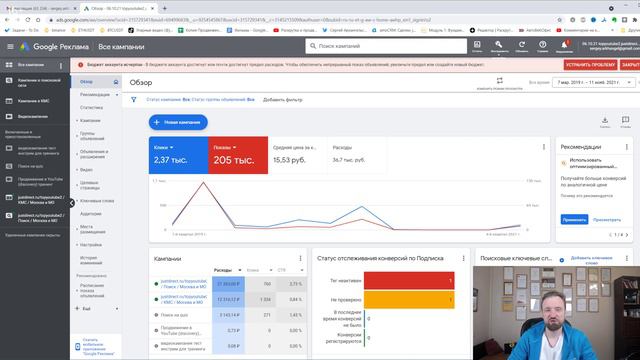
Task: Expand Ключевые слова menu item
Action: pyautogui.click(x=97, y=201)
